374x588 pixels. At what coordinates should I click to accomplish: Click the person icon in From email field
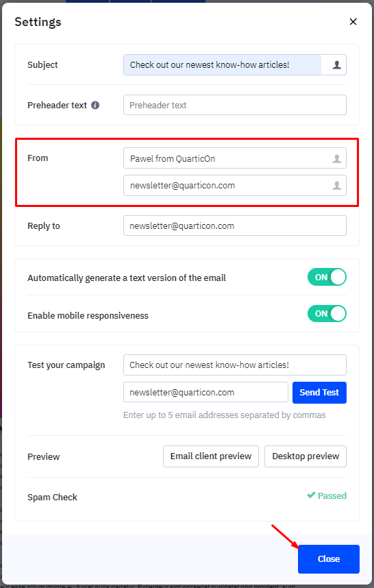[336, 185]
